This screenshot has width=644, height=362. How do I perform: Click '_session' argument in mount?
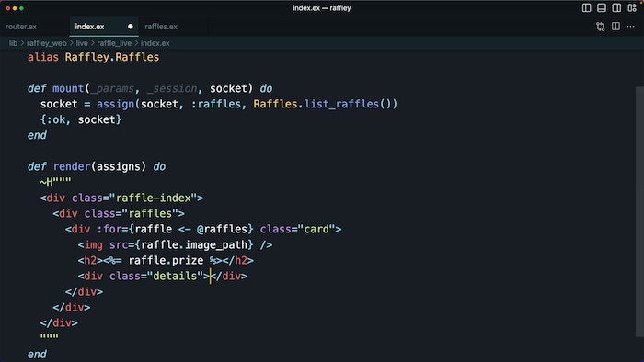pyautogui.click(x=172, y=89)
